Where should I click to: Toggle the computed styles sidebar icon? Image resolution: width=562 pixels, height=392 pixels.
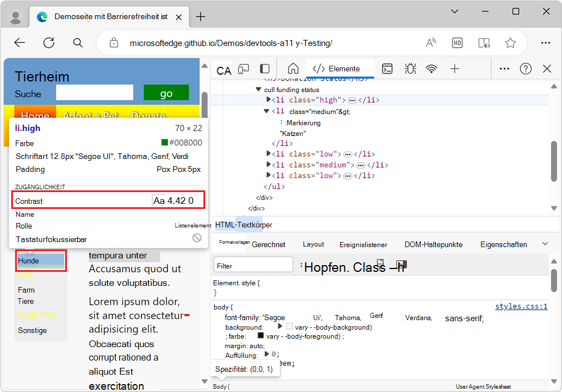tap(402, 266)
